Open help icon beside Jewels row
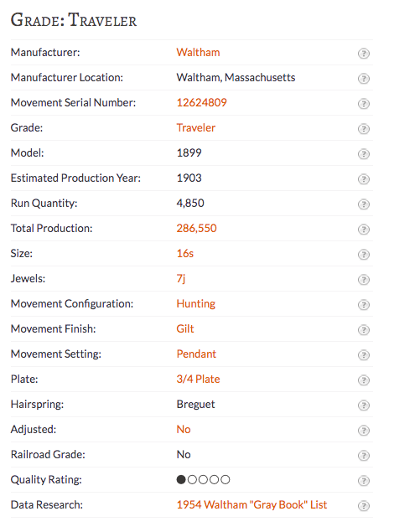 tap(364, 280)
